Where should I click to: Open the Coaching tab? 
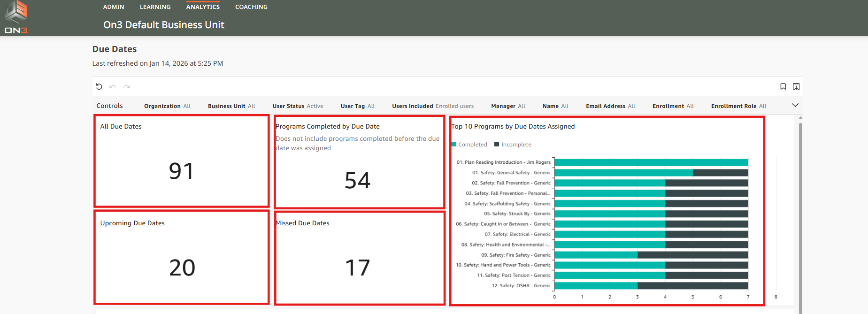pos(251,7)
